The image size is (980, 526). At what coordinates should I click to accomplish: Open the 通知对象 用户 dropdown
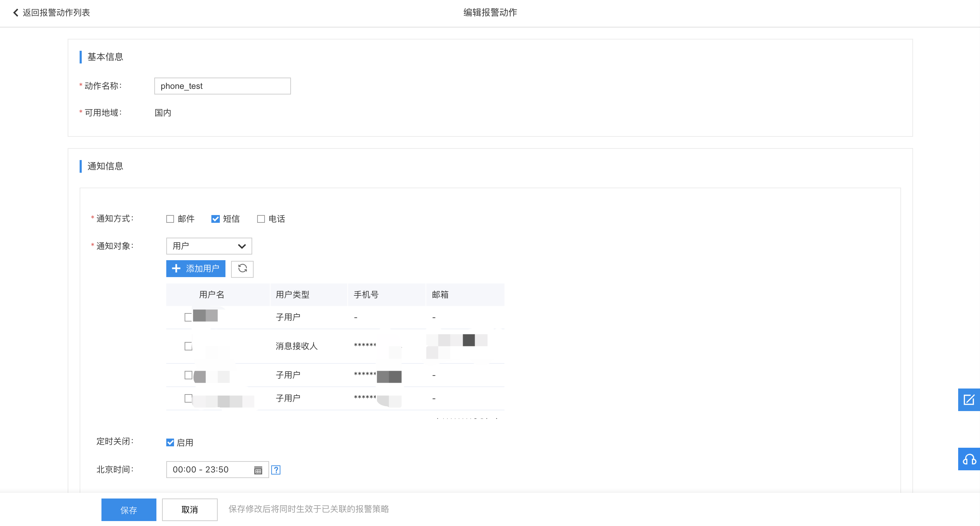209,246
